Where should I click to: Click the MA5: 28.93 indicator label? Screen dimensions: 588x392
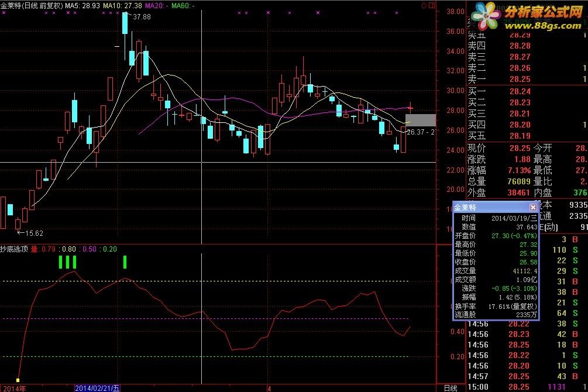pos(82,6)
